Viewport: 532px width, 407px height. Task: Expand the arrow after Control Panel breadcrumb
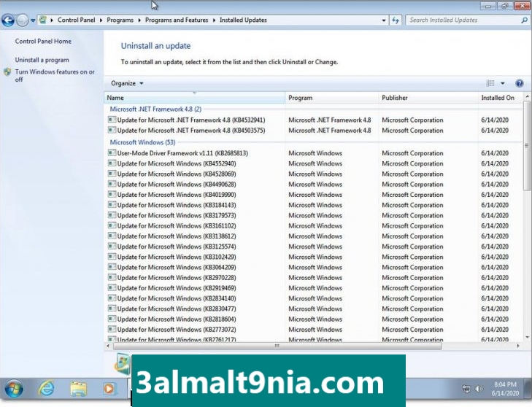pos(101,20)
